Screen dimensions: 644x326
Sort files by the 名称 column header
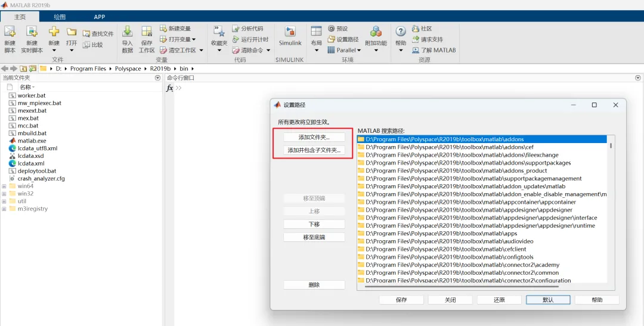(x=26, y=87)
